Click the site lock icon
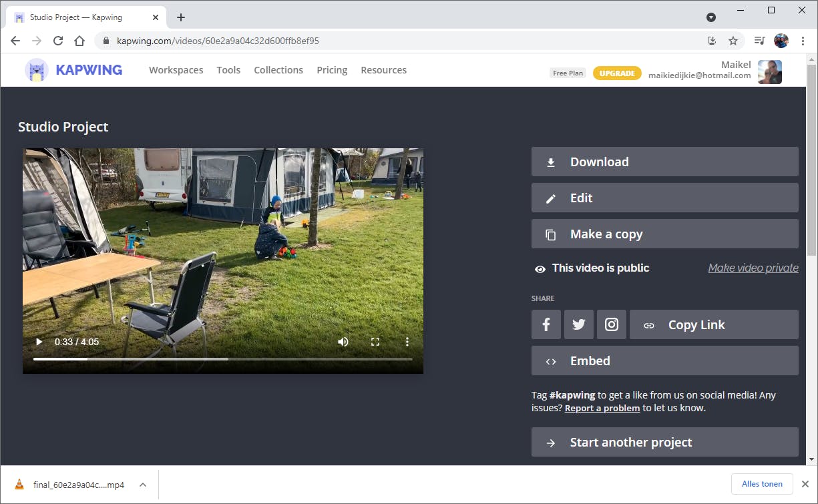818x504 pixels. pos(106,41)
